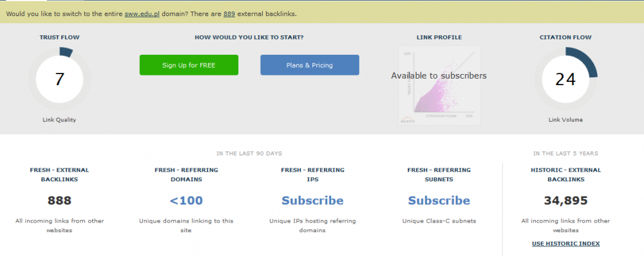Viewport: 644px width, 256px height.
Task: Select the <100 referring domains value
Action: click(186, 201)
